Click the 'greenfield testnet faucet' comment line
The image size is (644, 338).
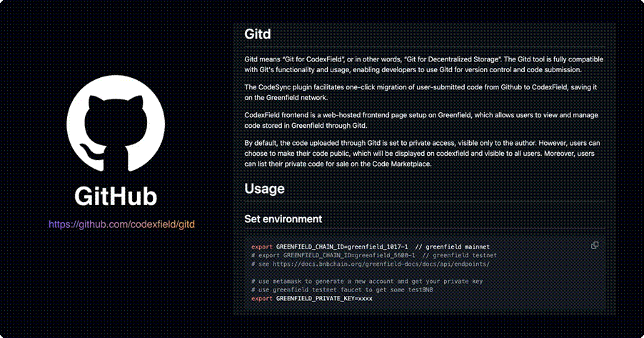point(342,290)
